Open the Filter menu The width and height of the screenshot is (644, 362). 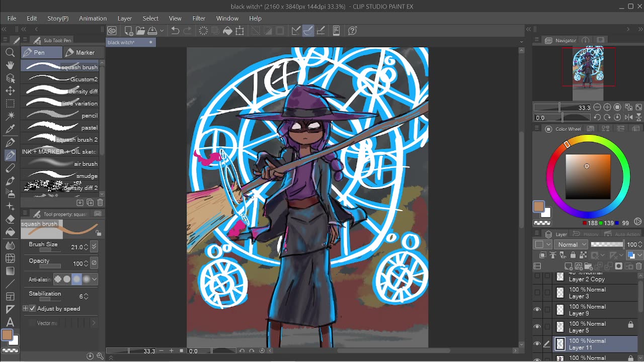[x=199, y=19]
